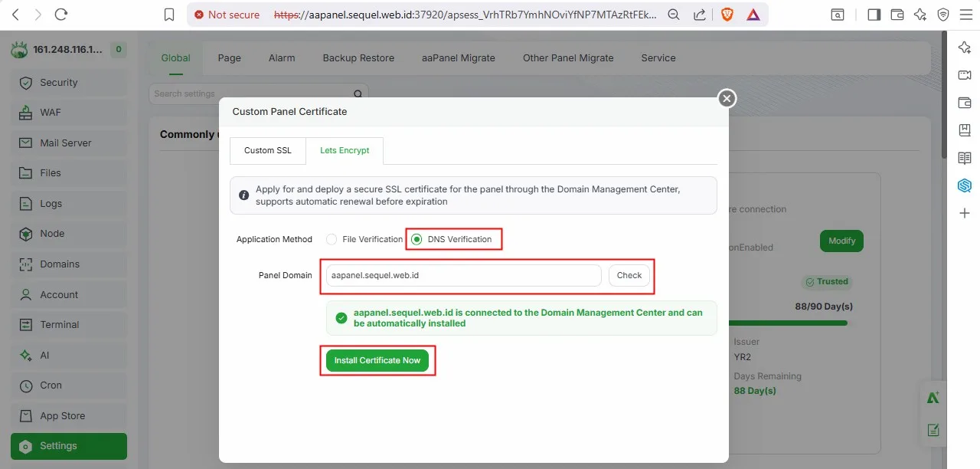Viewport: 980px width, 469px height.
Task: Click the bookmark icon in the address bar
Action: pos(169,15)
